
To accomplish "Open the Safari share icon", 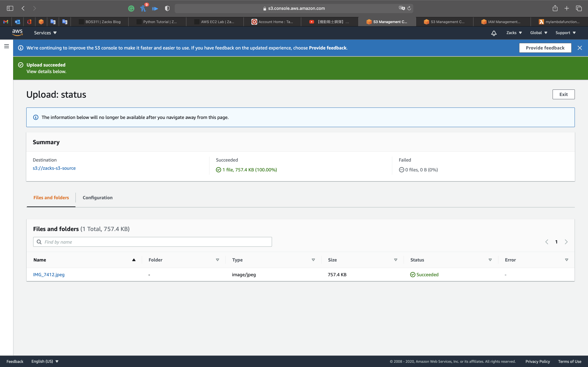I will 555,9.
